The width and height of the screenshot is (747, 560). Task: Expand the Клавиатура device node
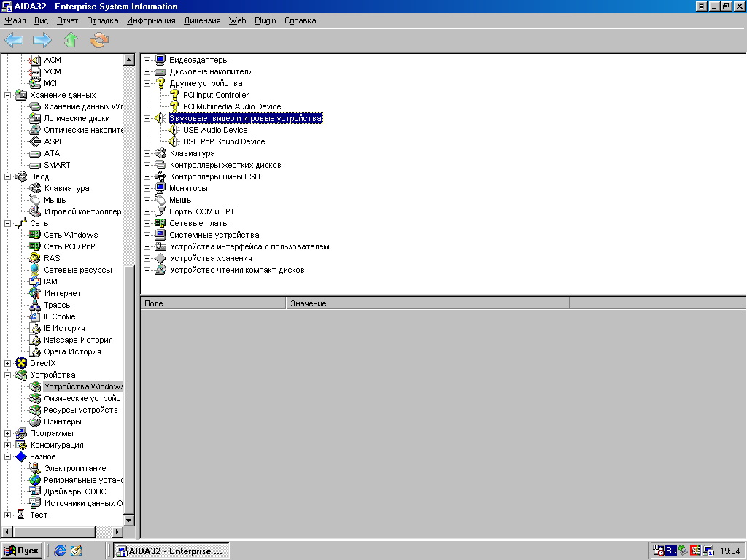click(x=147, y=153)
